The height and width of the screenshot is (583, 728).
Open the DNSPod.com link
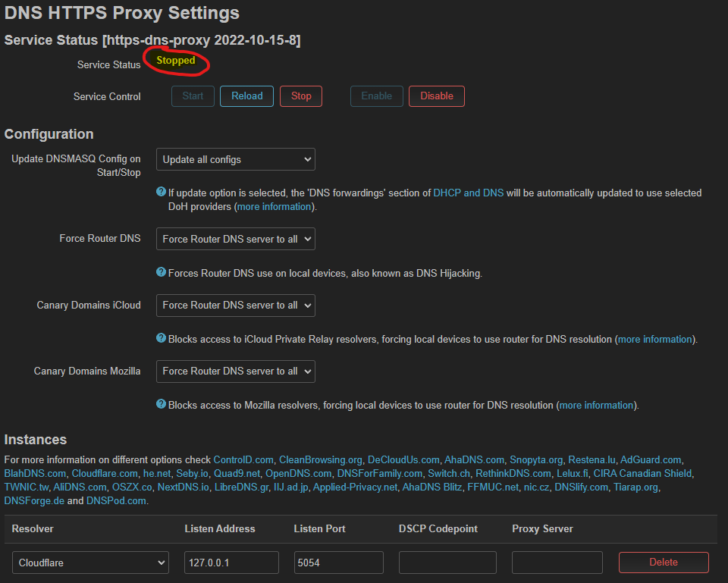(116, 501)
